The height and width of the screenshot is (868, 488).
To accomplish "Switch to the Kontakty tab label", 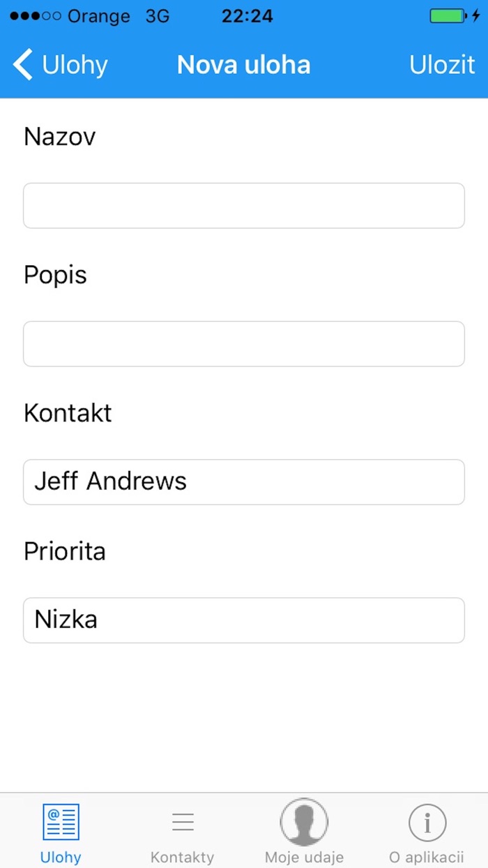I will point(183,857).
